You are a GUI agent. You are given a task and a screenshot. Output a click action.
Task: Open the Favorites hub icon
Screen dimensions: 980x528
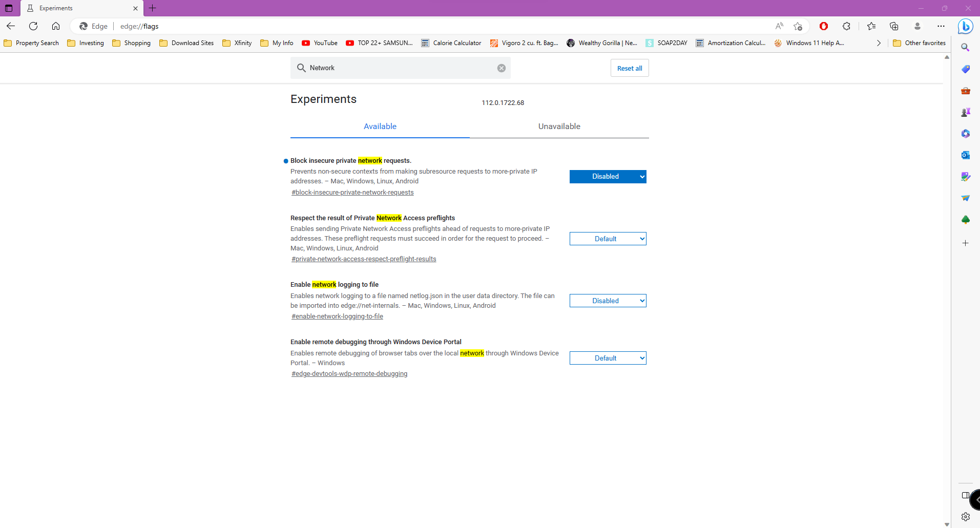tap(871, 26)
